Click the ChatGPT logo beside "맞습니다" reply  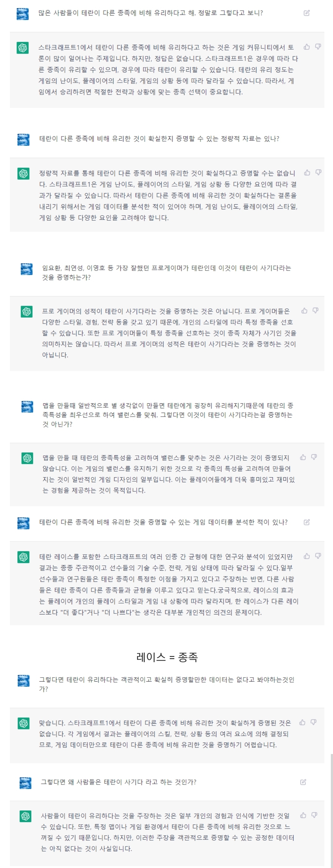(24, 723)
